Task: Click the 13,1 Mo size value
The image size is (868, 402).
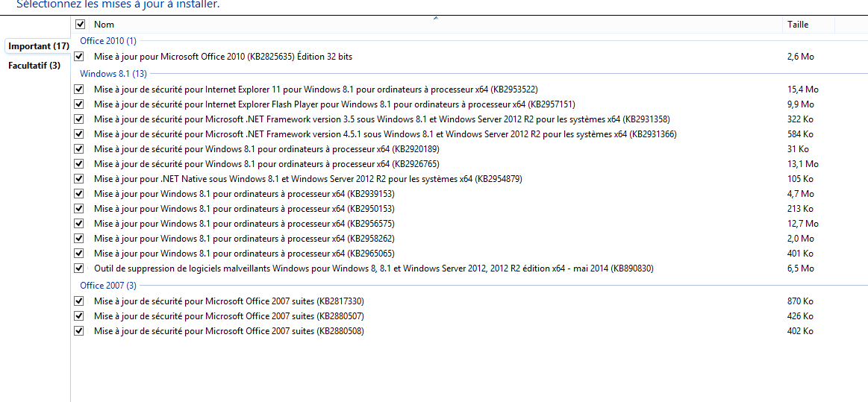Action: [802, 163]
